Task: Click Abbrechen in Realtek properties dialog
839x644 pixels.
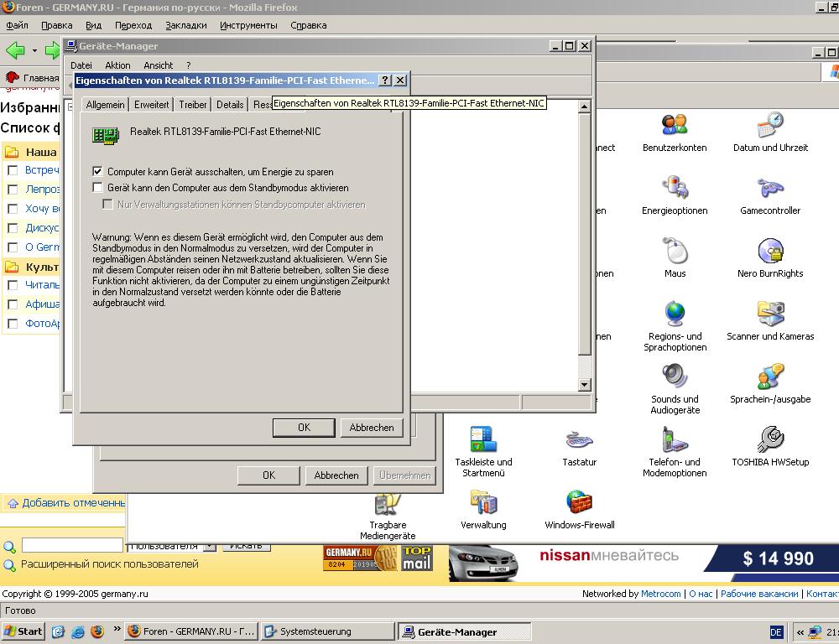Action: click(372, 428)
